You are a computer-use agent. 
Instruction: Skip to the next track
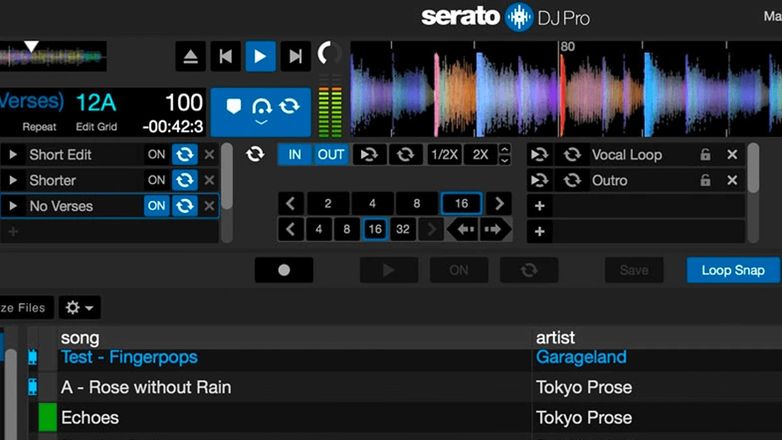click(295, 56)
